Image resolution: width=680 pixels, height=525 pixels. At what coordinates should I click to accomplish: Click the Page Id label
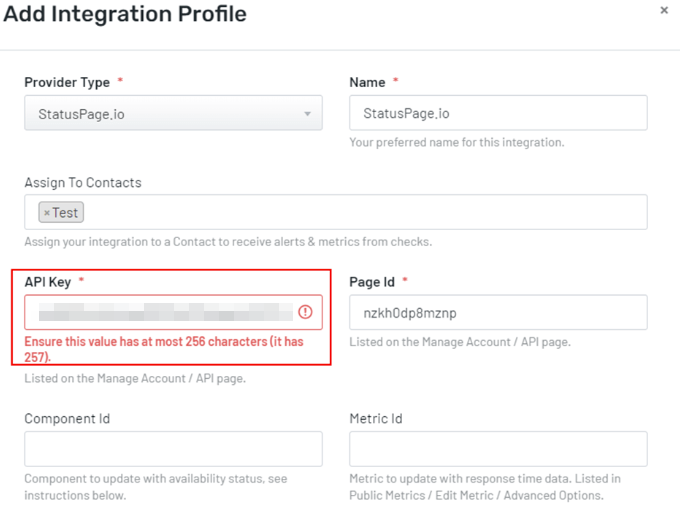pyautogui.click(x=372, y=282)
